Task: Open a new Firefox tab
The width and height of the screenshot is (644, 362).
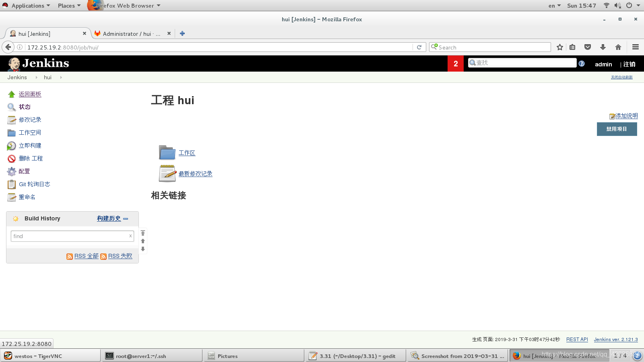Action: pyautogui.click(x=182, y=33)
